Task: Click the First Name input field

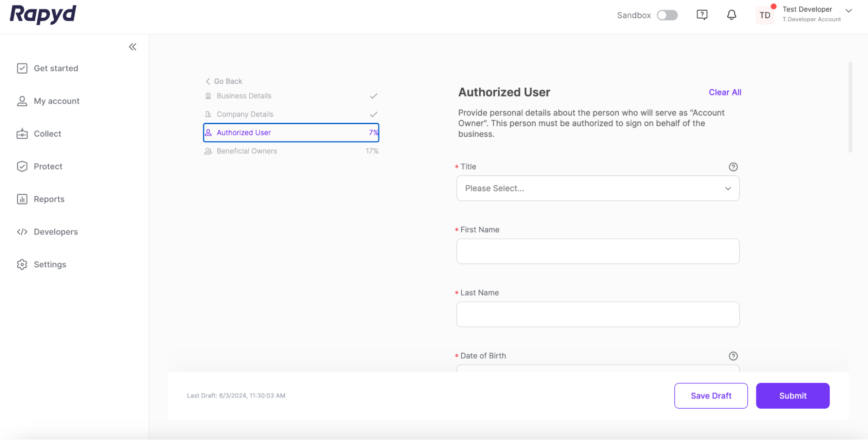Action: point(597,251)
